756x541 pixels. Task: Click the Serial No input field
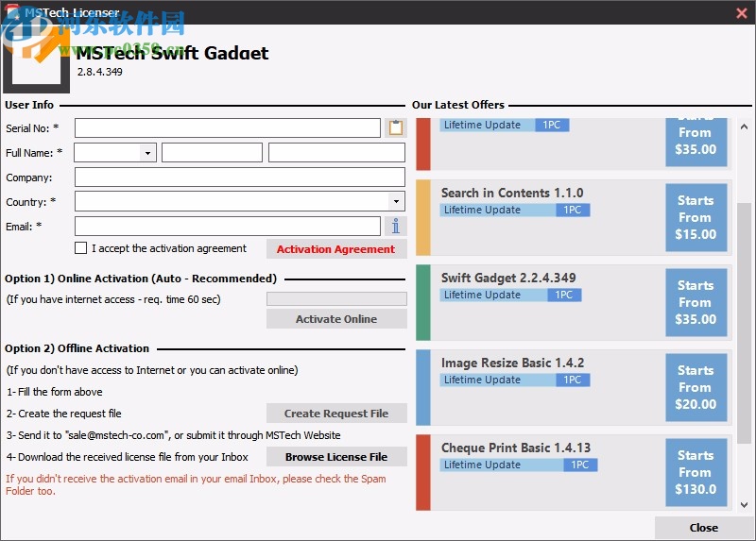[228, 128]
